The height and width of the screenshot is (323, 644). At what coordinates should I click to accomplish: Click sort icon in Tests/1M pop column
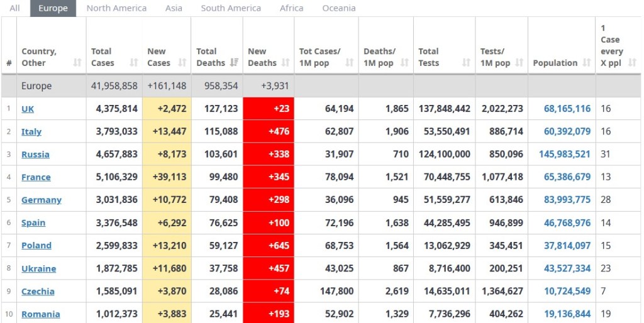[x=519, y=63]
